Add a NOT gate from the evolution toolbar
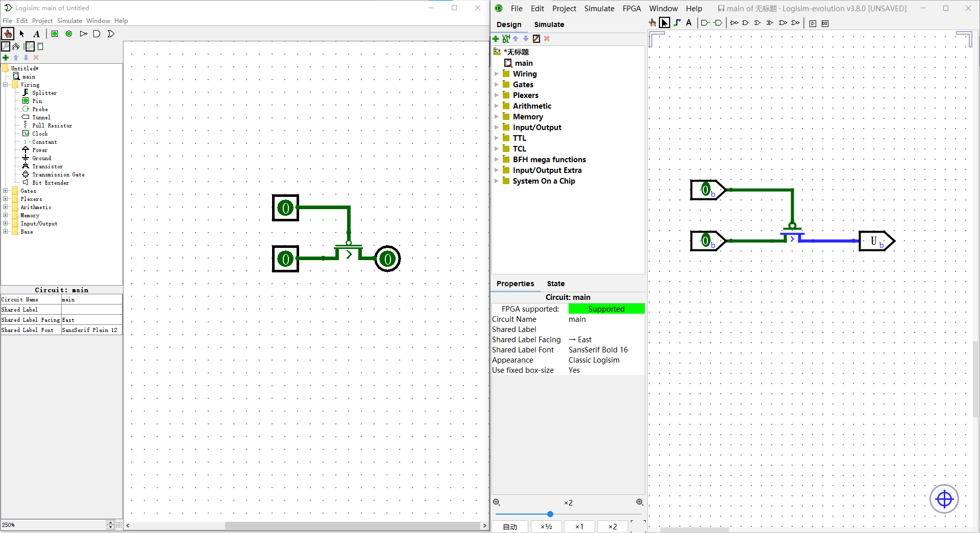 (734, 23)
